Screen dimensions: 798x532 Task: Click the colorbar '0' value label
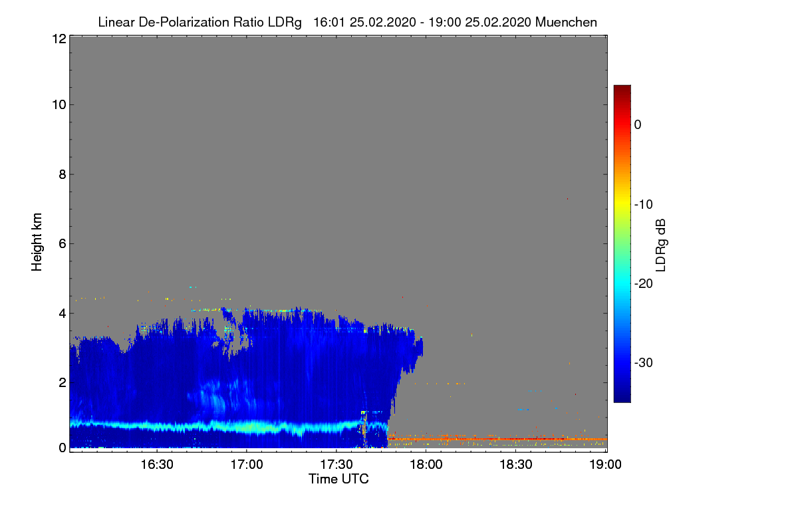(638, 124)
